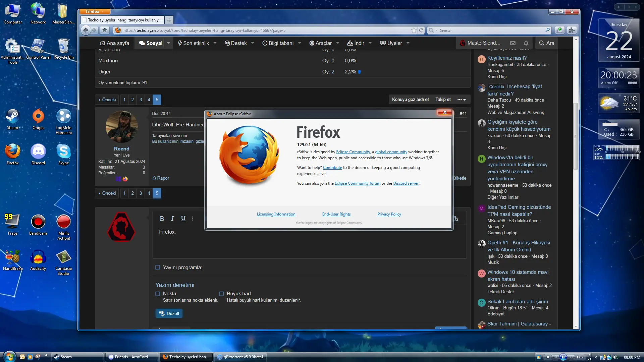The height and width of the screenshot is (362, 644).
Task: Expand the Üyeler dropdown arrow
Action: click(408, 43)
